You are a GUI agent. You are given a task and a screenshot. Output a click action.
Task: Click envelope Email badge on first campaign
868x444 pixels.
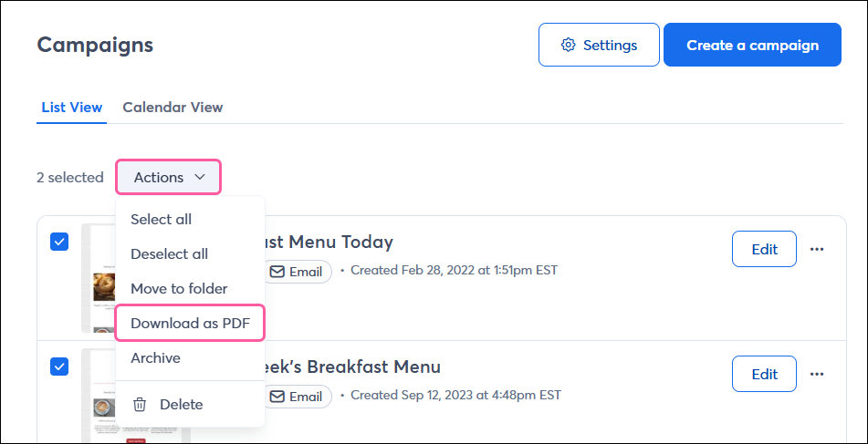click(298, 271)
